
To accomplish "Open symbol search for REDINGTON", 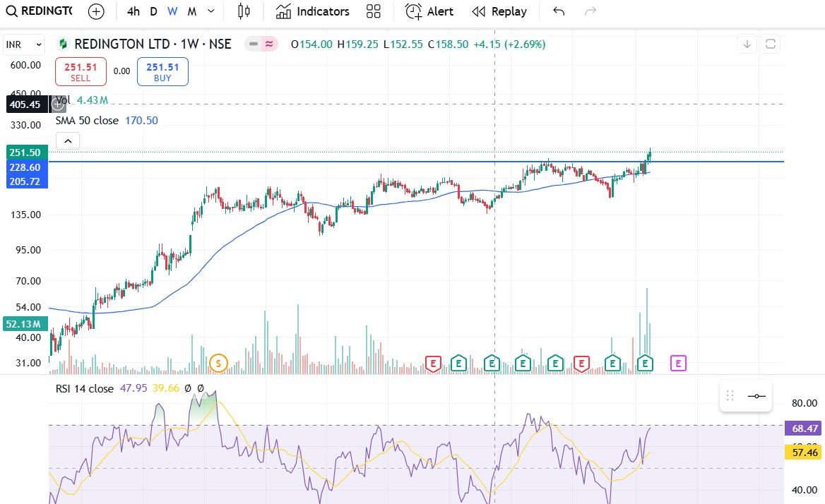I will [x=40, y=11].
